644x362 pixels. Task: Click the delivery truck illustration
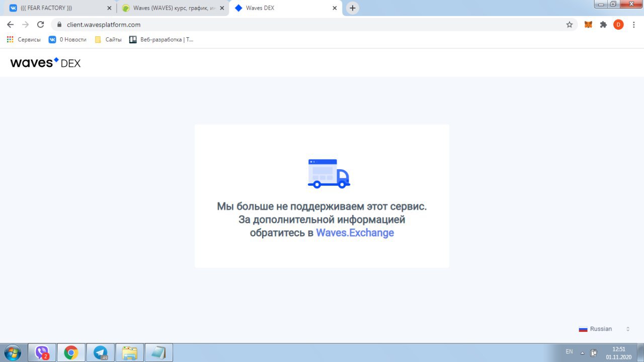click(329, 174)
